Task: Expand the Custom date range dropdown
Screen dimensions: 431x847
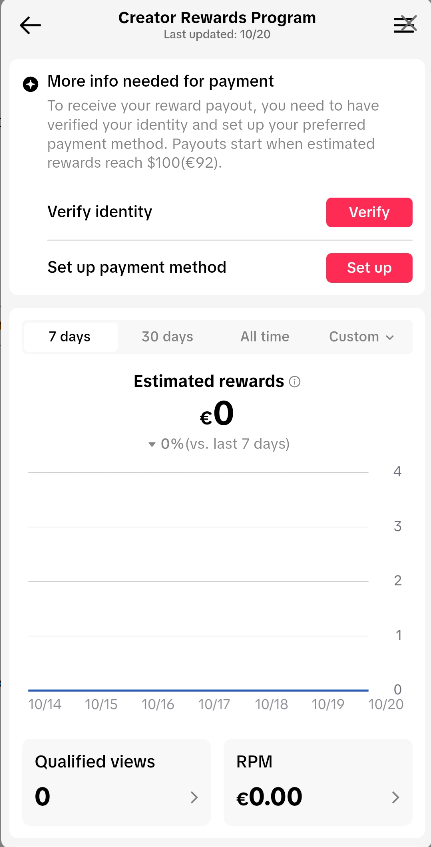Action: [x=362, y=337]
